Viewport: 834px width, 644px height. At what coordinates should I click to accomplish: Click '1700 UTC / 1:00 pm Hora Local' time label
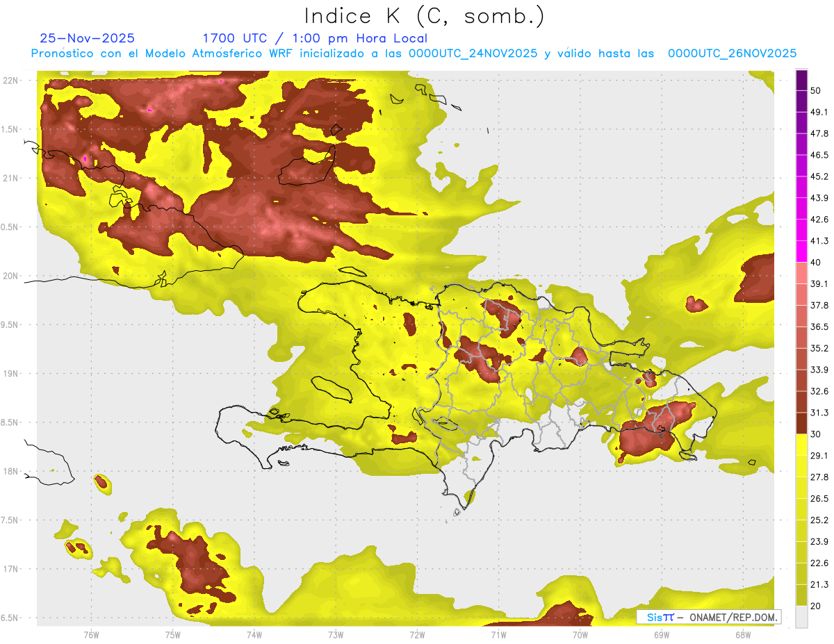[315, 38]
